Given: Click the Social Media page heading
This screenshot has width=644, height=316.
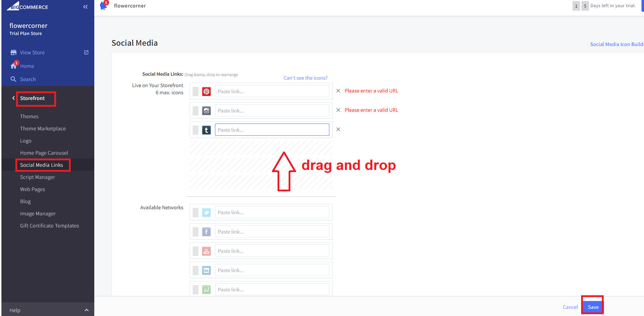Looking at the screenshot, I should [135, 43].
